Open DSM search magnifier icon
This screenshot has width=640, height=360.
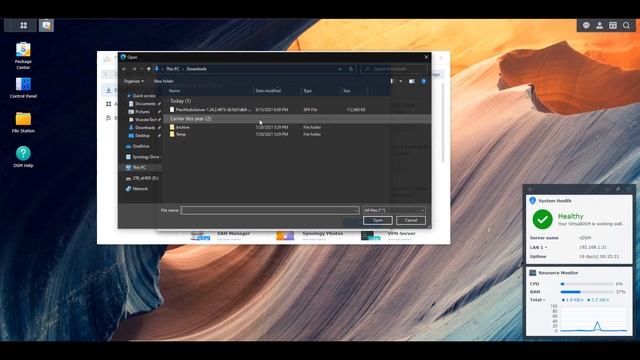click(x=627, y=25)
